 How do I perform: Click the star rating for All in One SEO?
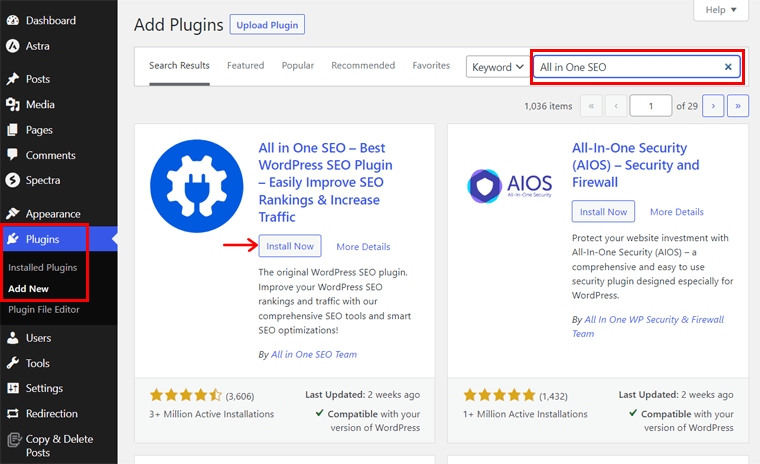click(186, 396)
